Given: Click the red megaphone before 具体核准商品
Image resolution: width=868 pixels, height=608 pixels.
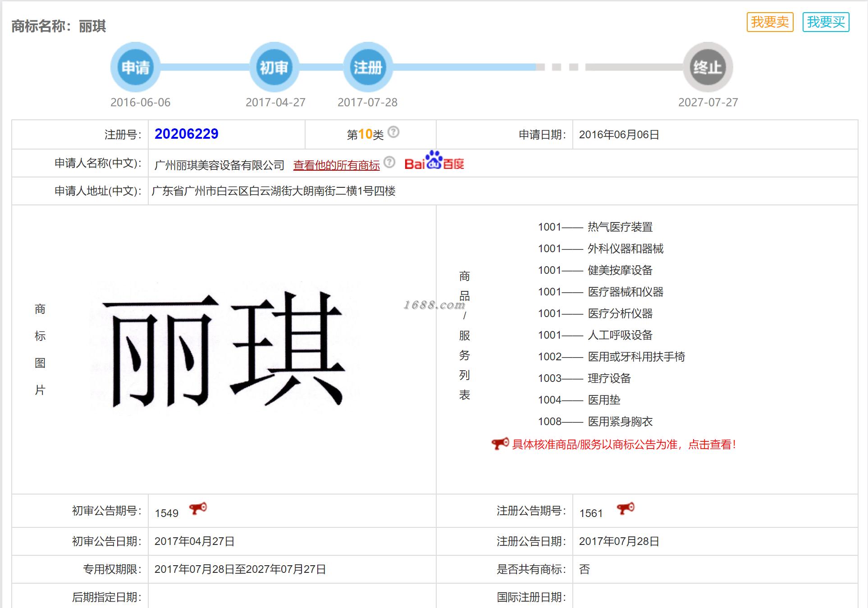Looking at the screenshot, I should click(500, 444).
